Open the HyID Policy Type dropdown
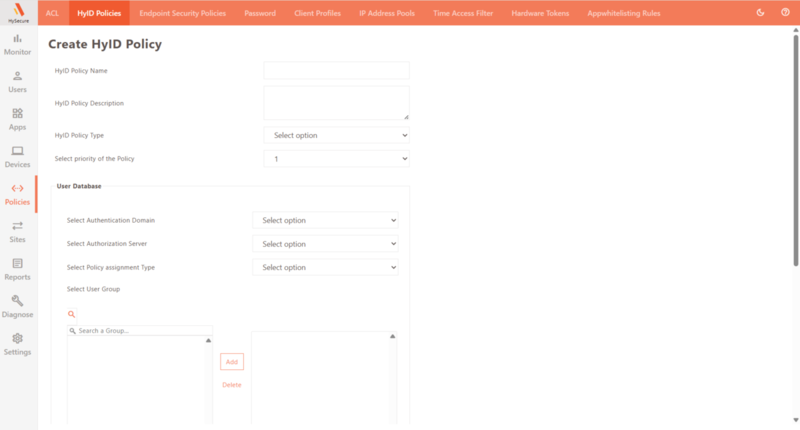The height and width of the screenshot is (430, 800). [x=337, y=135]
